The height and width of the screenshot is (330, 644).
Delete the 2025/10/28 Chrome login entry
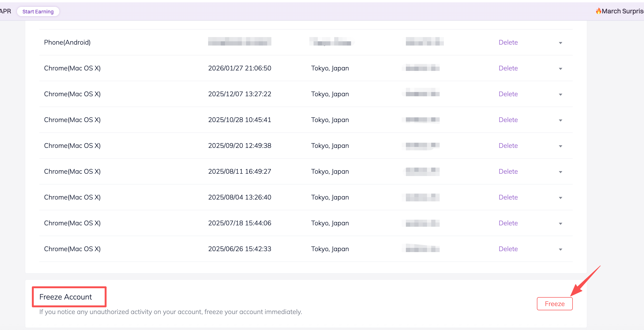[x=508, y=120]
